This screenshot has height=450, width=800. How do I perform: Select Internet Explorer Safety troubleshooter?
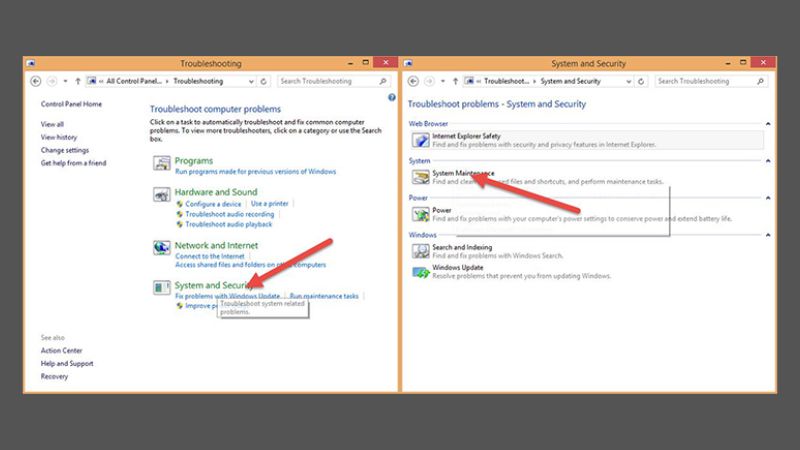(587, 140)
